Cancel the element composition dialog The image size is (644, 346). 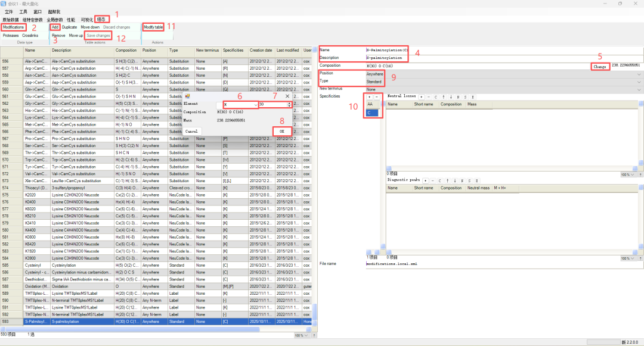pyautogui.click(x=191, y=131)
